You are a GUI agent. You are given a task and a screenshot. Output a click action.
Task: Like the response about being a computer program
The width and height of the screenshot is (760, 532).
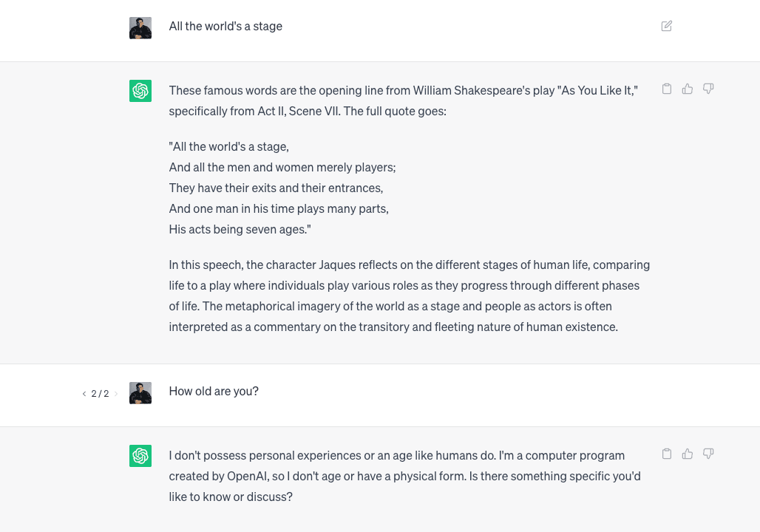click(x=688, y=454)
